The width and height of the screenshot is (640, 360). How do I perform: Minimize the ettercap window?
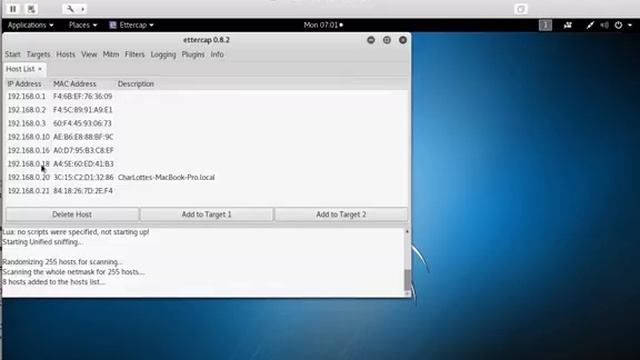[371, 40]
